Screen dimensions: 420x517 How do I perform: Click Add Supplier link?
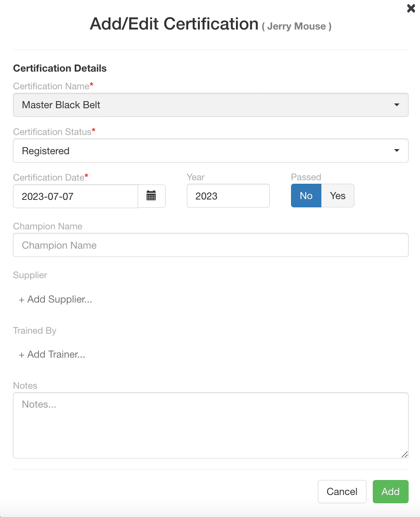pos(55,299)
